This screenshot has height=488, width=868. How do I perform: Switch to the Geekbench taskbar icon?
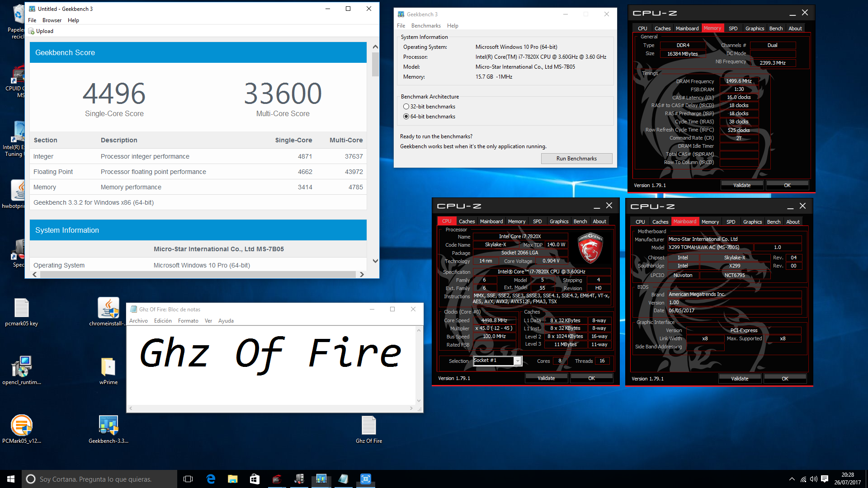click(321, 479)
